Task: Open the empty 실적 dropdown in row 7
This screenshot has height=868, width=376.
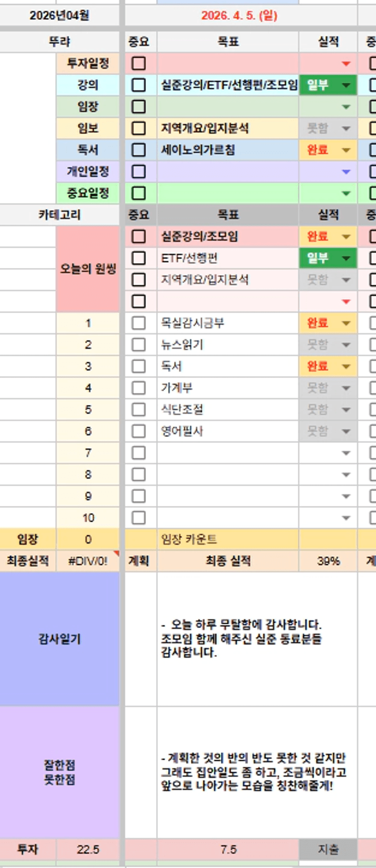Action: (x=346, y=453)
